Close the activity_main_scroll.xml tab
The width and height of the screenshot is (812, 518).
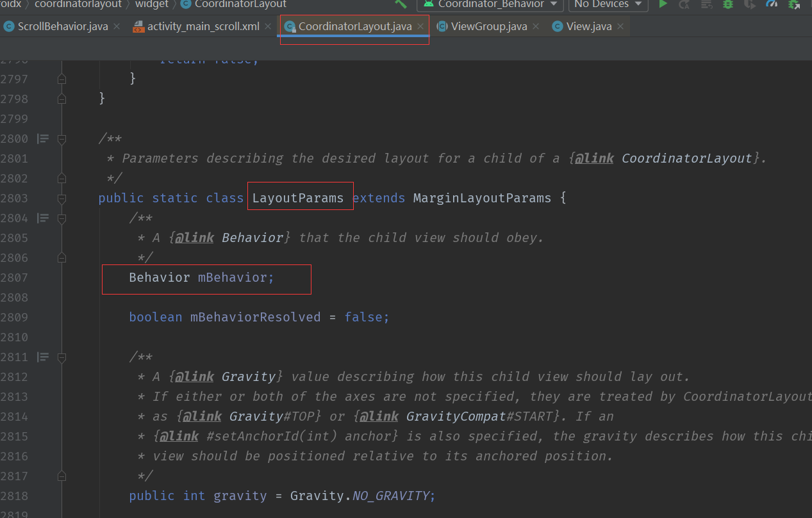coord(268,27)
